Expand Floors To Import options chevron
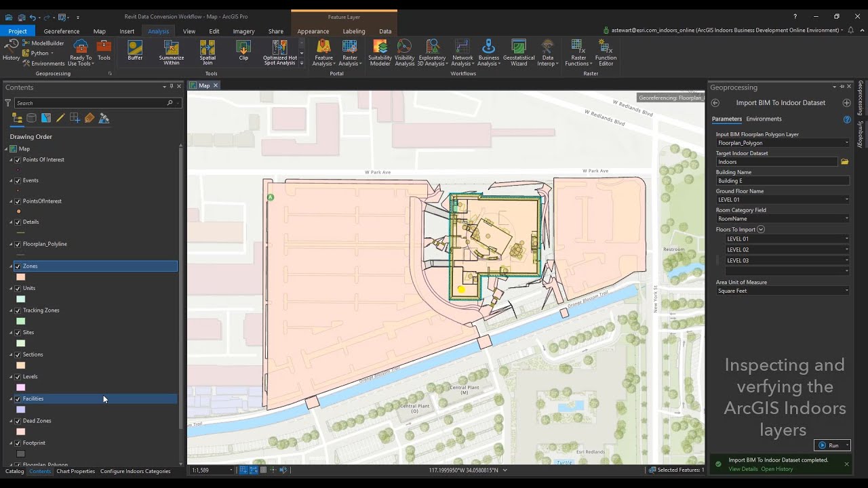Screen dimensions: 868x488 (x=761, y=230)
